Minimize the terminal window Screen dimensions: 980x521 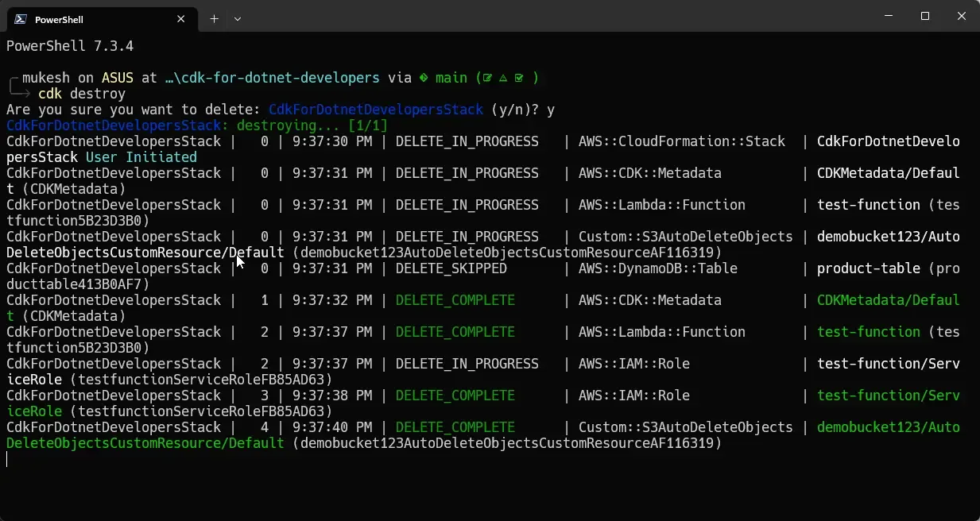pos(888,16)
